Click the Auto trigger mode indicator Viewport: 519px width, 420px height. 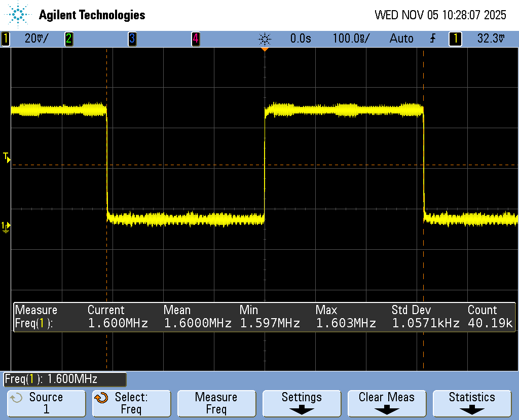coord(401,38)
